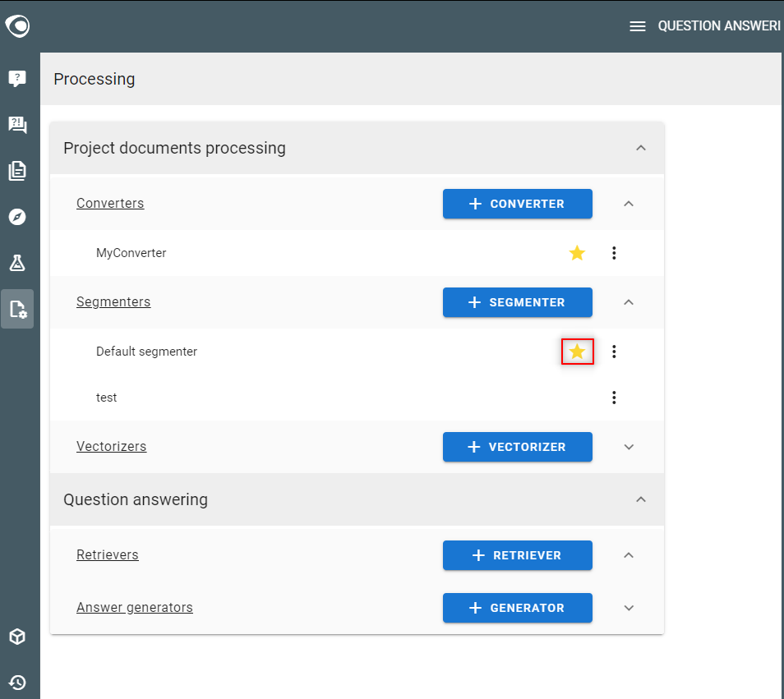Follow the Segmenters link

(x=113, y=301)
